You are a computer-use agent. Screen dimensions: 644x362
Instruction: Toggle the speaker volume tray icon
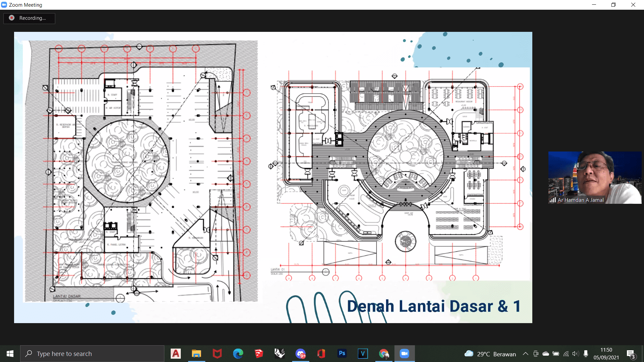click(576, 354)
